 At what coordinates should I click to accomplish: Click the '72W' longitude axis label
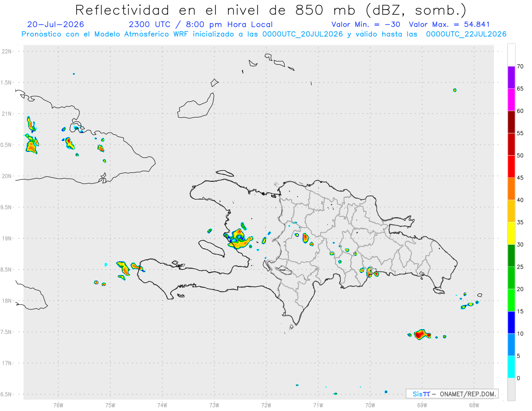click(x=266, y=405)
